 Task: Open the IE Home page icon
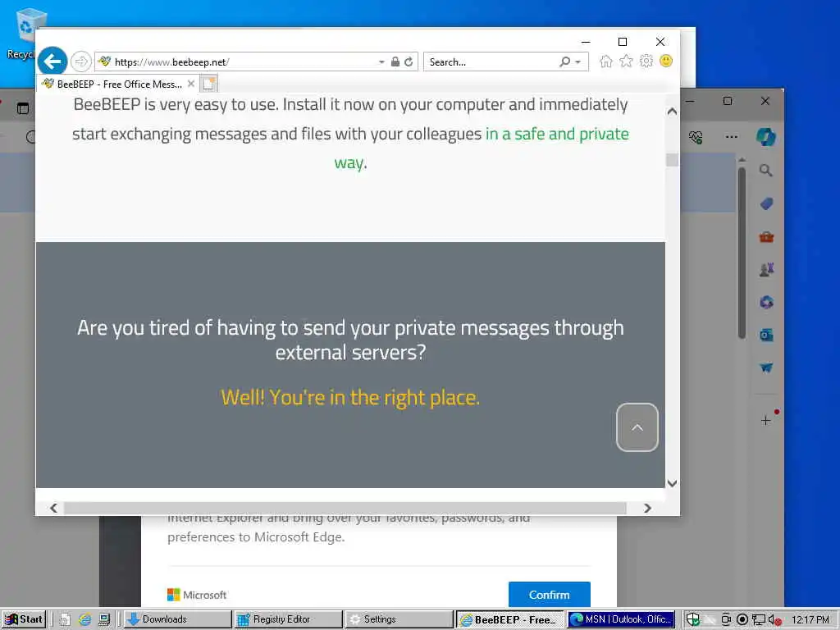click(x=606, y=61)
